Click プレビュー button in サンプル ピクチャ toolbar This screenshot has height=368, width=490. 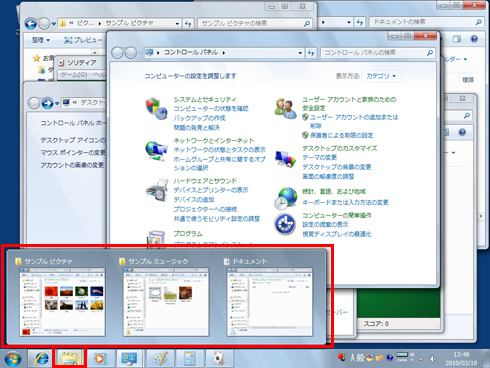(x=83, y=40)
